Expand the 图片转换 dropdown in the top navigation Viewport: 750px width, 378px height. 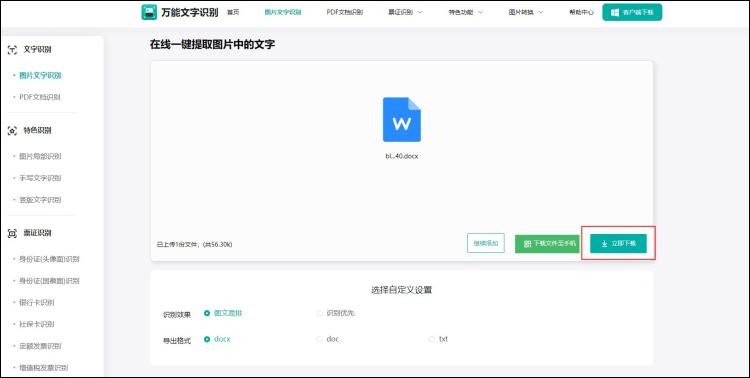[526, 12]
